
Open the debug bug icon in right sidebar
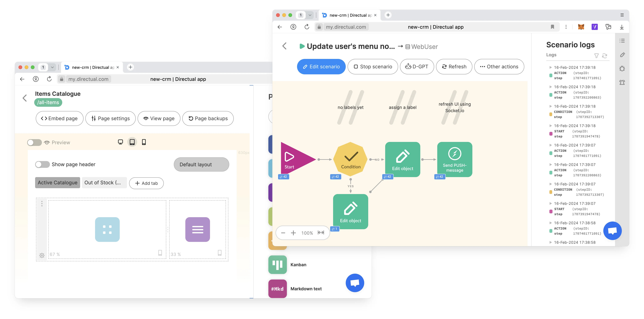pos(622,68)
